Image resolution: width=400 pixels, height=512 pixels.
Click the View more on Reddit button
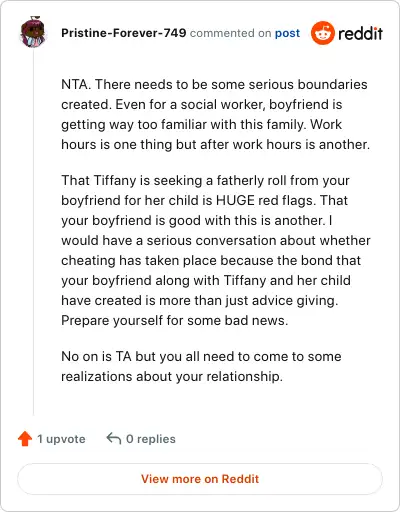point(200,479)
